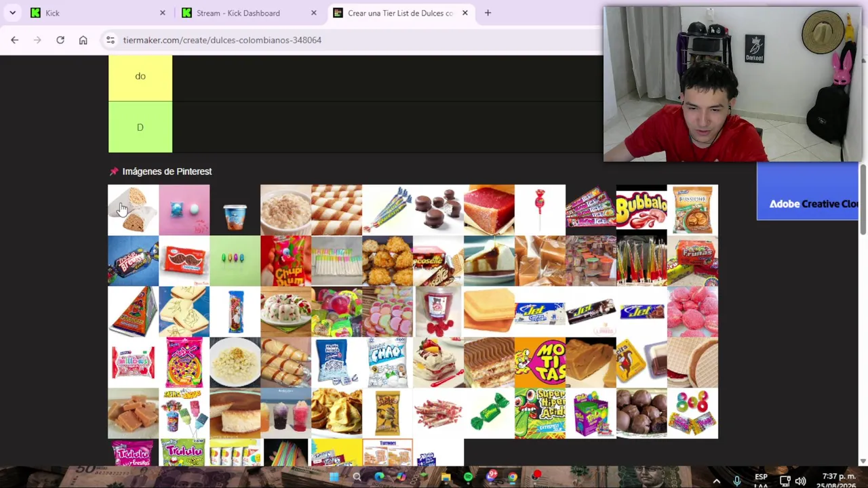Pick the rice pudding bowl image
The image size is (868, 488).
285,210
